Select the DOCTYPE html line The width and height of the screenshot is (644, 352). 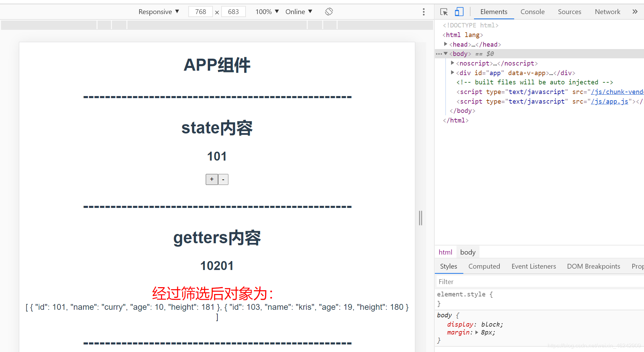point(470,25)
